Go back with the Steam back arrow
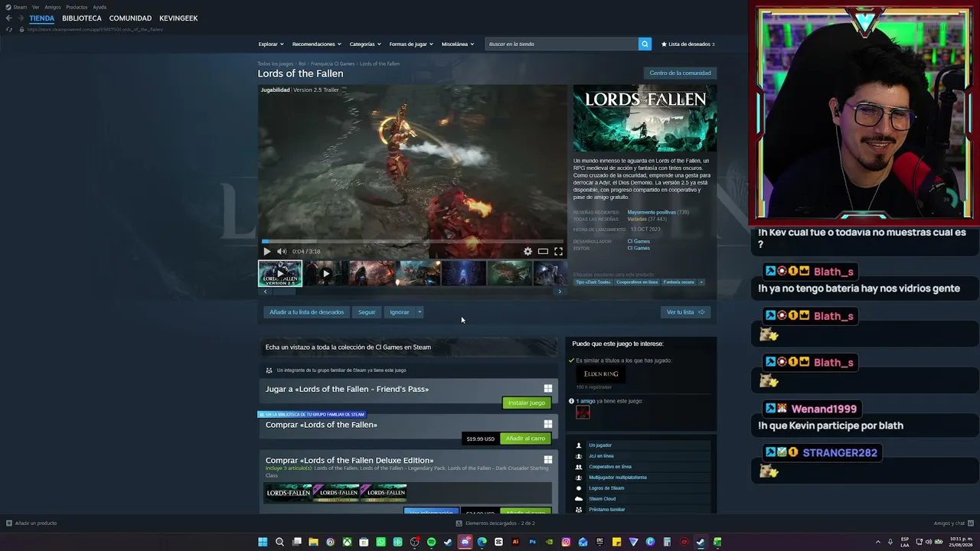The image size is (980, 551). pos(8,18)
